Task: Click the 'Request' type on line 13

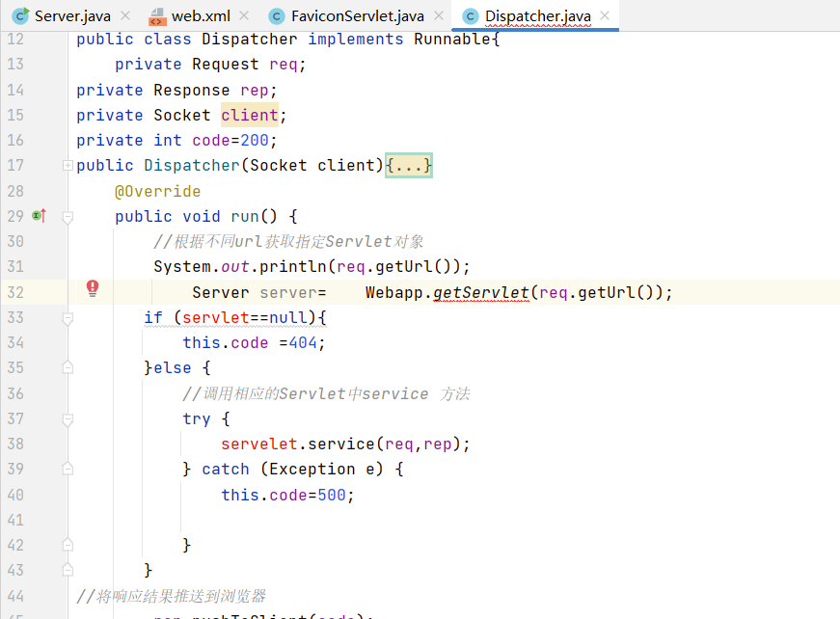Action: 226,65
